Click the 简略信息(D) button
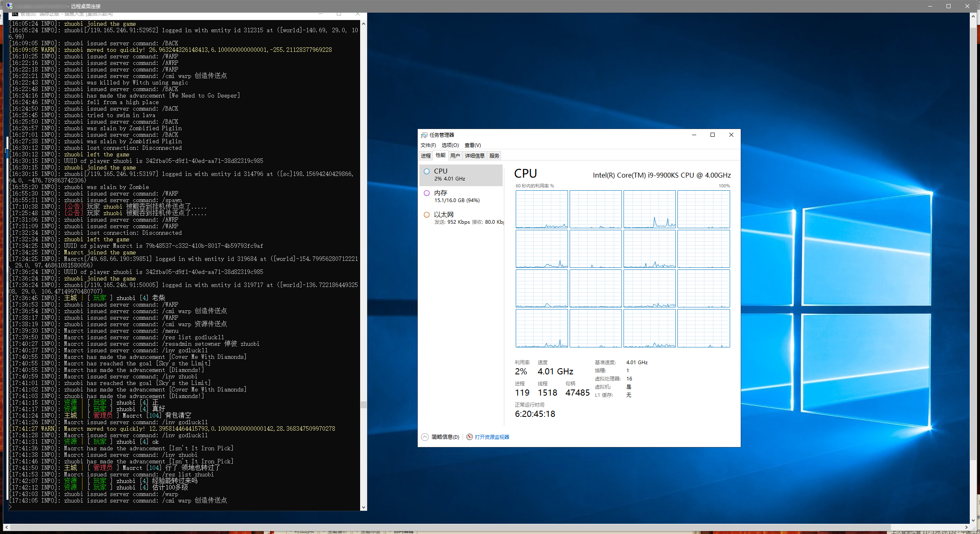Viewport: 980px width, 534px height. tap(445, 437)
